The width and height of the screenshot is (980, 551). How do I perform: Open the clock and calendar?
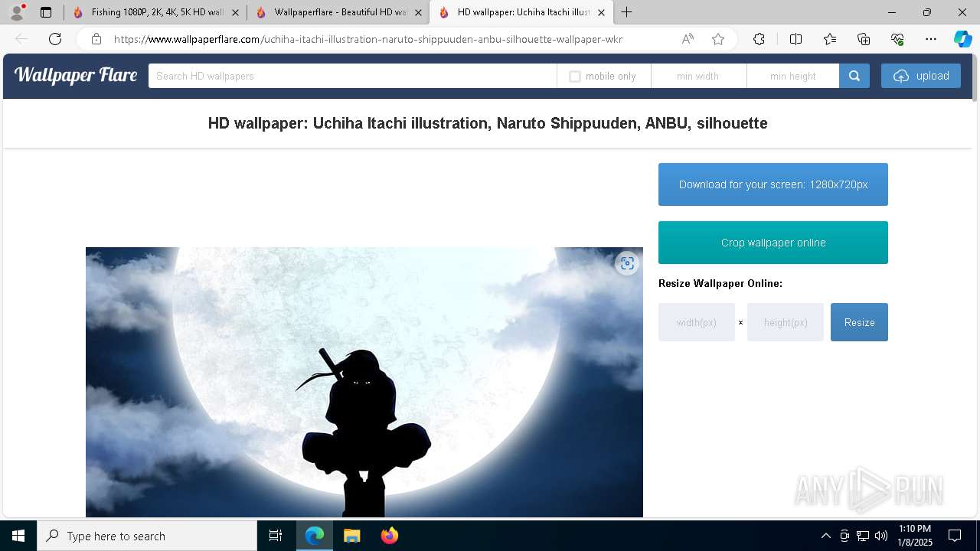point(914,536)
